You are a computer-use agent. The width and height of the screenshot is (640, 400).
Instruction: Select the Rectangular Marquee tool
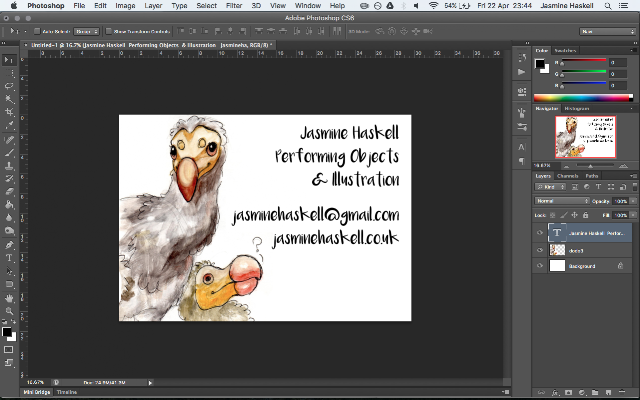coord(9,73)
